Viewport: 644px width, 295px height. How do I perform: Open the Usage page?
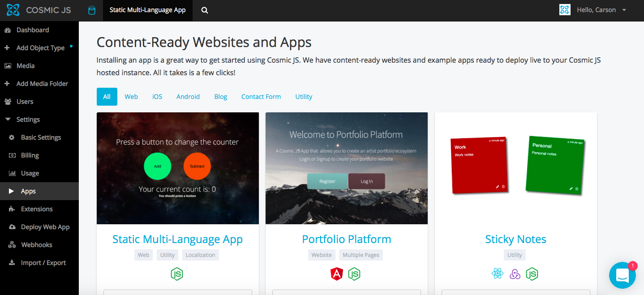[30, 173]
